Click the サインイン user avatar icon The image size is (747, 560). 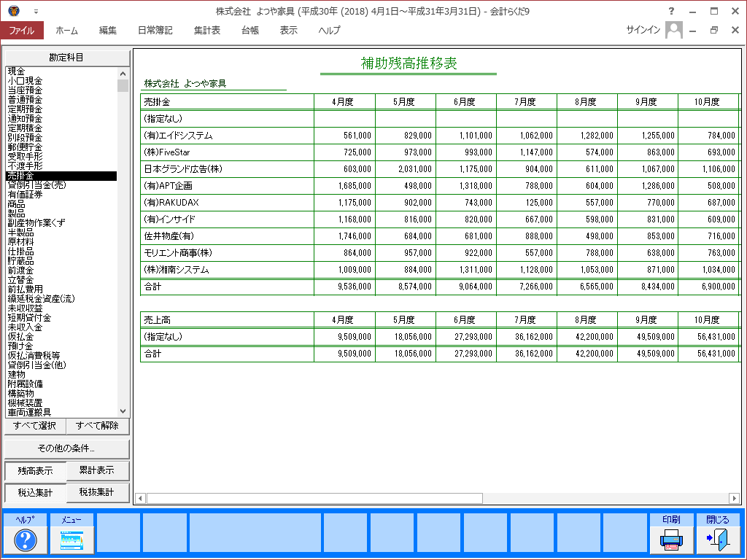pos(673,30)
